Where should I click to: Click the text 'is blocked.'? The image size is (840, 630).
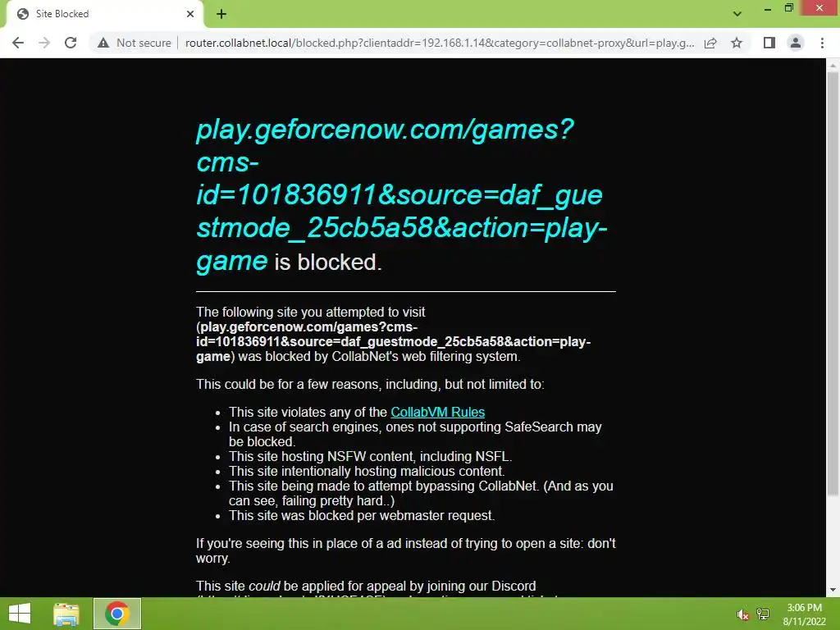pyautogui.click(x=328, y=262)
